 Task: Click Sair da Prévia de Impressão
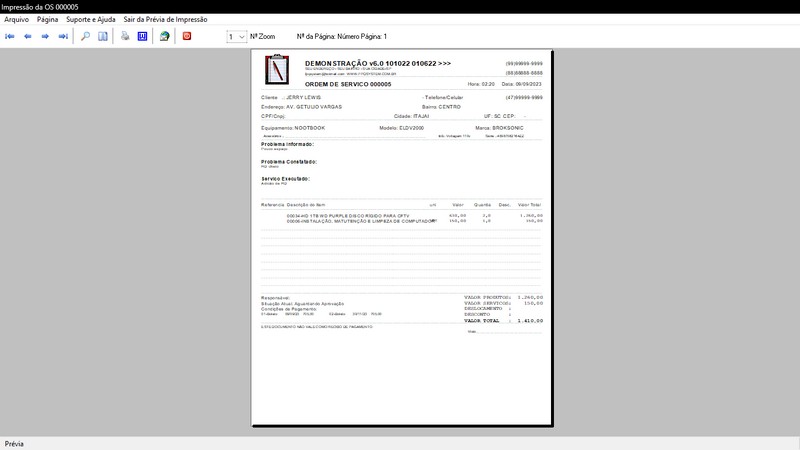click(165, 19)
